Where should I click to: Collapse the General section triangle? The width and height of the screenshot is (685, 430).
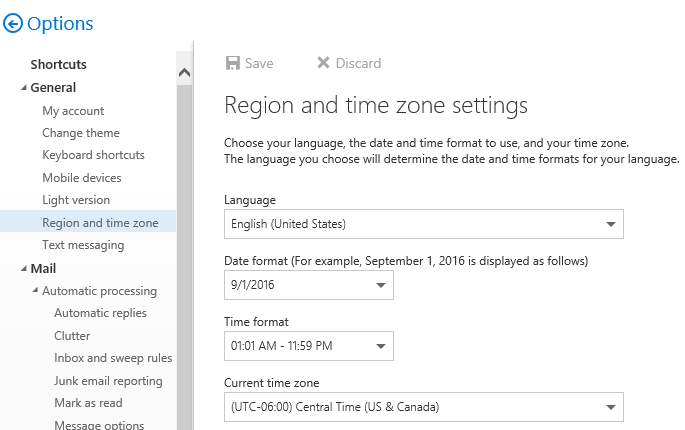coord(24,88)
